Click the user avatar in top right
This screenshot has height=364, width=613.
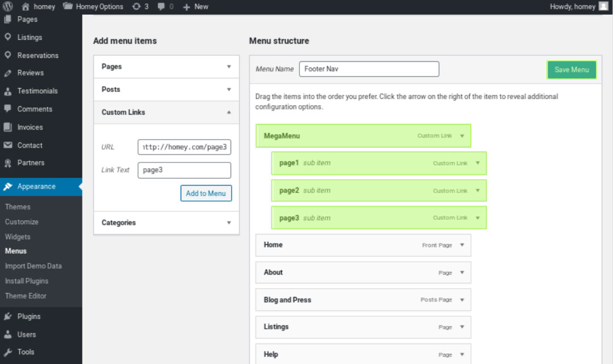[603, 6]
